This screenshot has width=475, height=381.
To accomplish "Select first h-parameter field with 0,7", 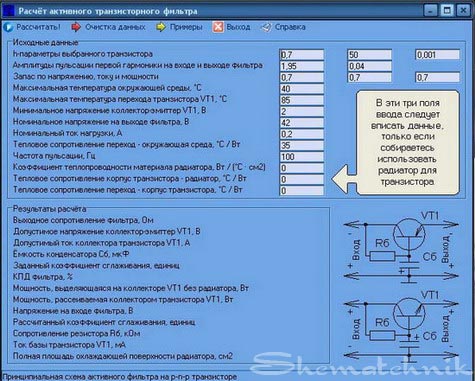I will coord(302,55).
